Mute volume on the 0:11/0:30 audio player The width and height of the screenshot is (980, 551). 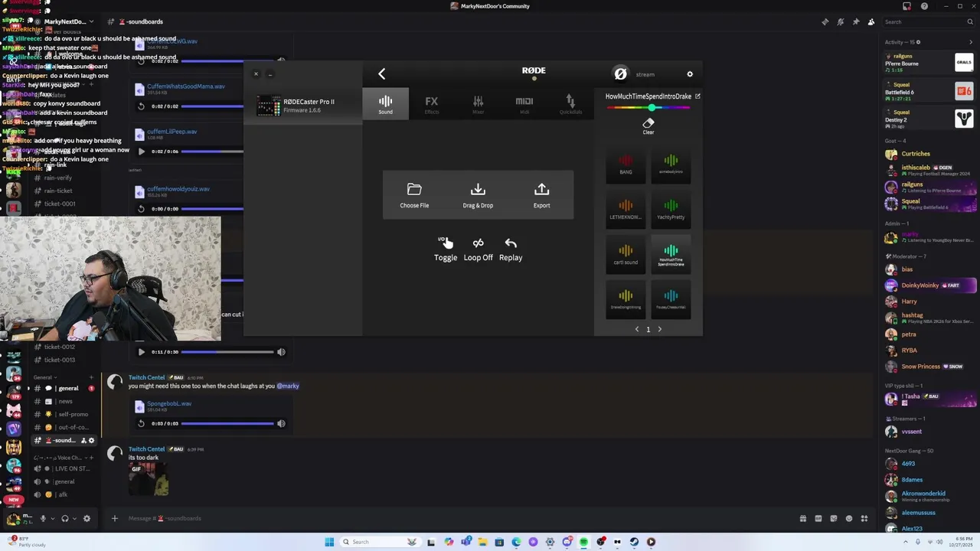(x=281, y=352)
